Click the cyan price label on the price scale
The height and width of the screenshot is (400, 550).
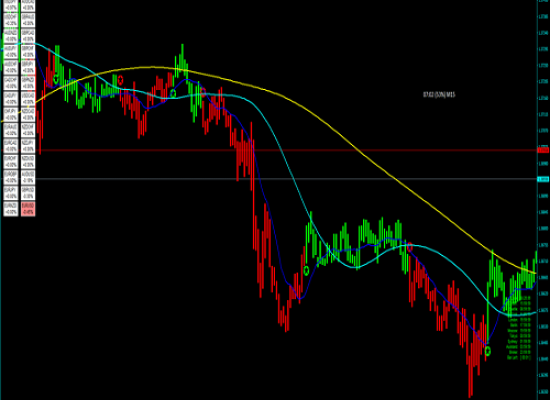543,179
